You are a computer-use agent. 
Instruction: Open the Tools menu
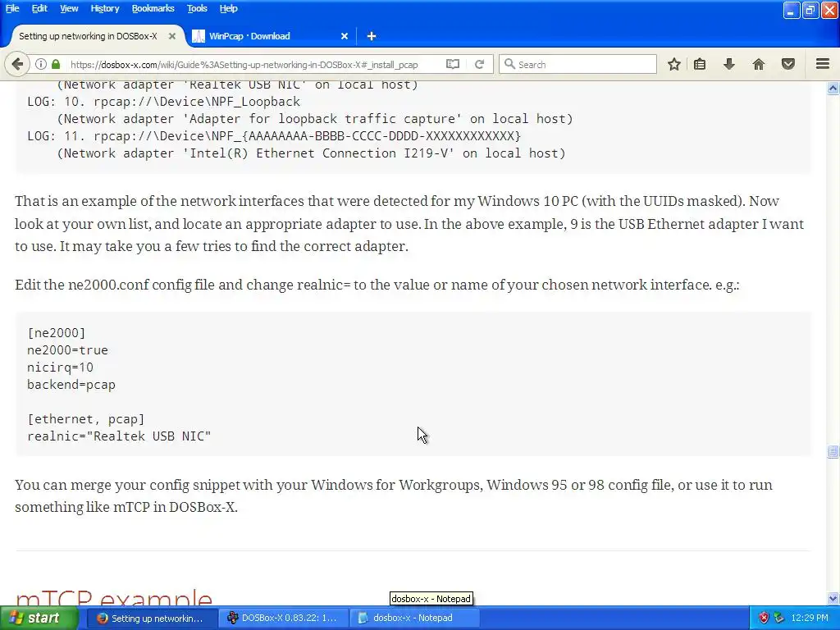tap(197, 8)
